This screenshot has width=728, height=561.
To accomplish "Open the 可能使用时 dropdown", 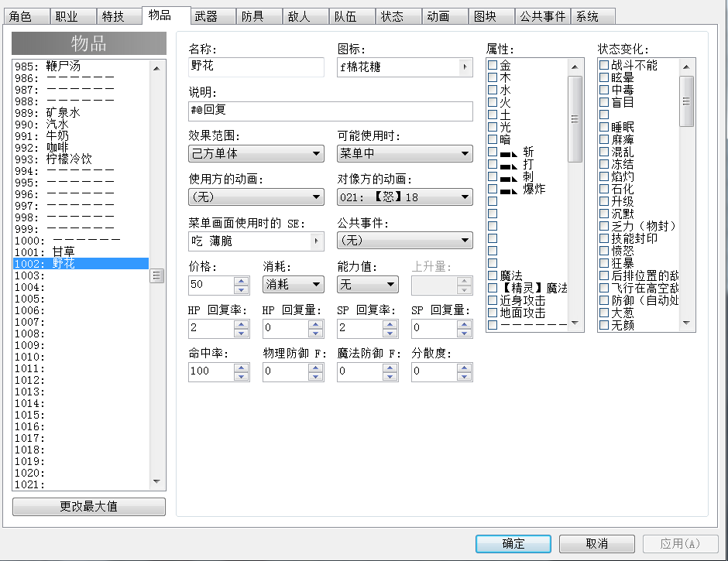I will point(405,153).
